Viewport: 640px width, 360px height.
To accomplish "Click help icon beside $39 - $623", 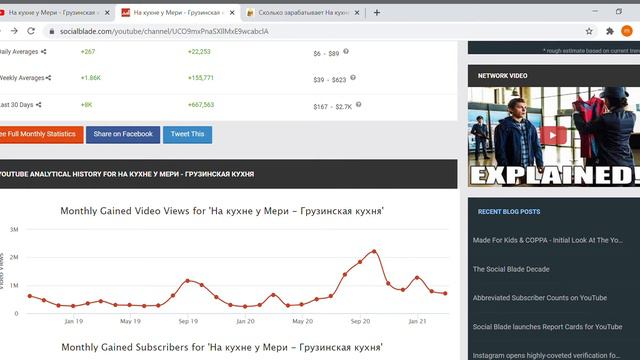I will click(x=353, y=78).
